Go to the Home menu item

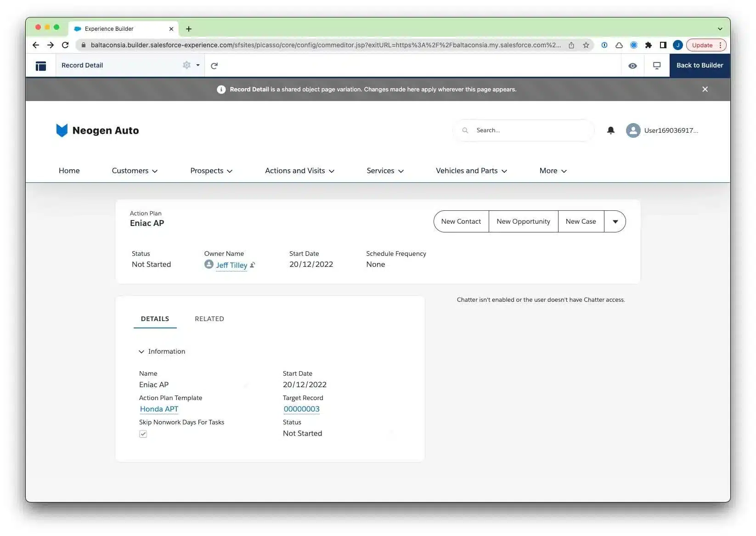(69, 171)
